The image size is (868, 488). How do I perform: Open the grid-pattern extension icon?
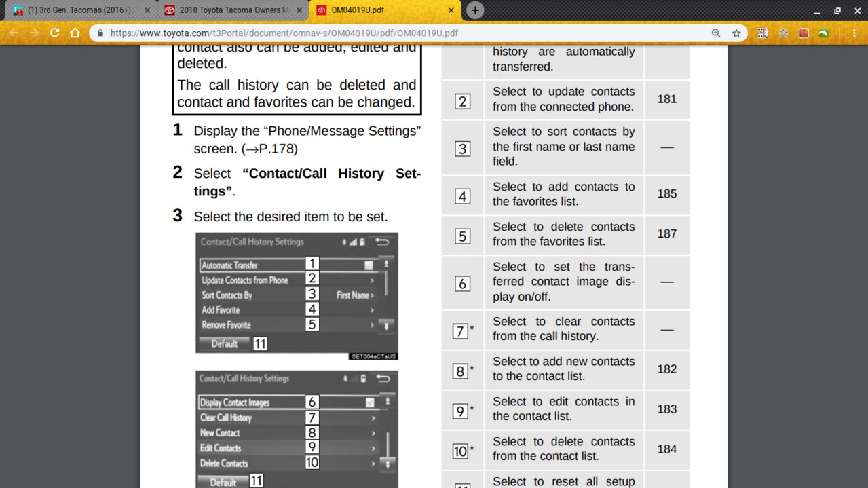pyautogui.click(x=763, y=33)
